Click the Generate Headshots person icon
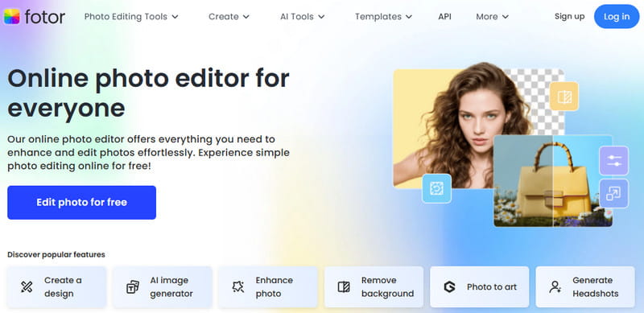Viewport: 644px width, 313px height. tap(555, 286)
